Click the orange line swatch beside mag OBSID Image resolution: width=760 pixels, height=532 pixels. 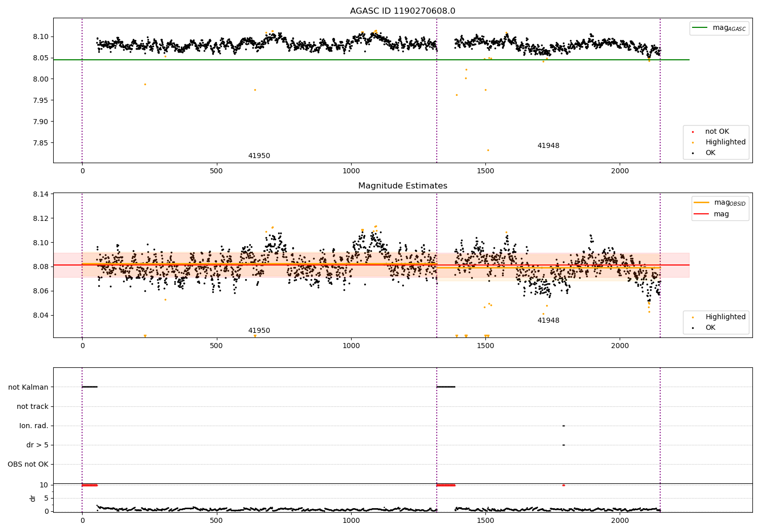click(x=702, y=203)
